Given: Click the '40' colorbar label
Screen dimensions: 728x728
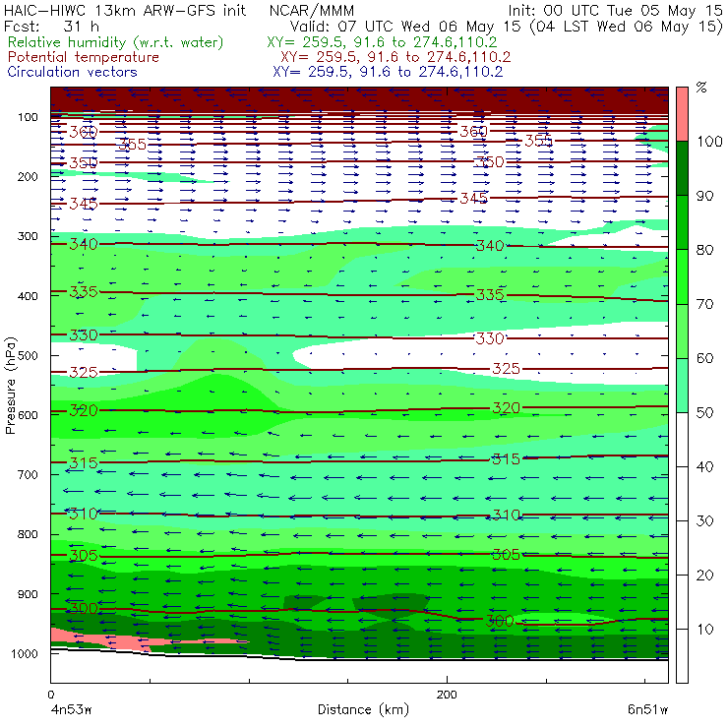Looking at the screenshot, I should [704, 466].
